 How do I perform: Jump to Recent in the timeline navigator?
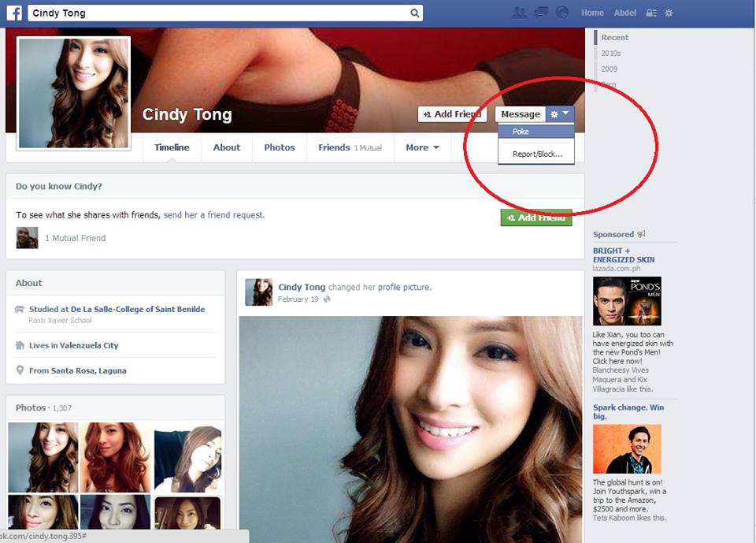coord(615,37)
